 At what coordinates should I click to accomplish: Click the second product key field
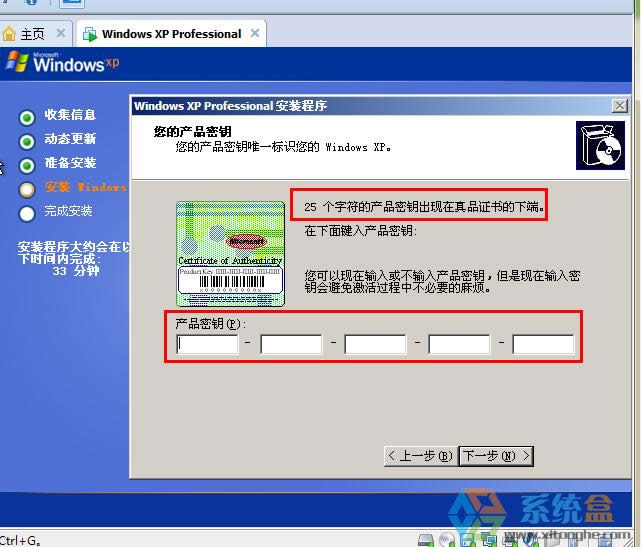click(x=291, y=344)
